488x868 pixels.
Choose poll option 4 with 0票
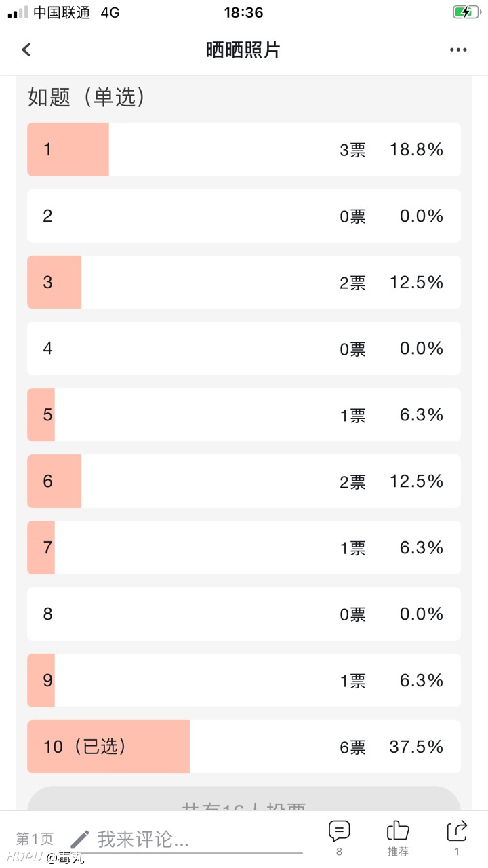coord(244,349)
